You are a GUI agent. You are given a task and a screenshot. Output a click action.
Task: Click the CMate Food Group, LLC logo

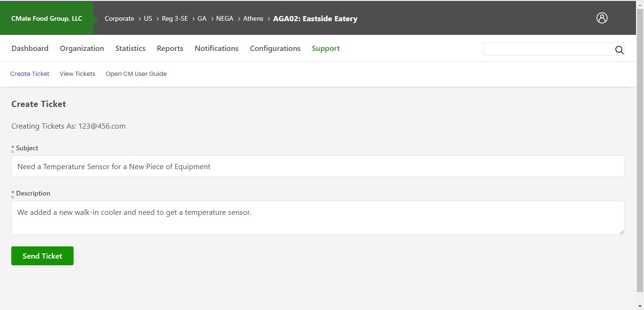point(46,18)
